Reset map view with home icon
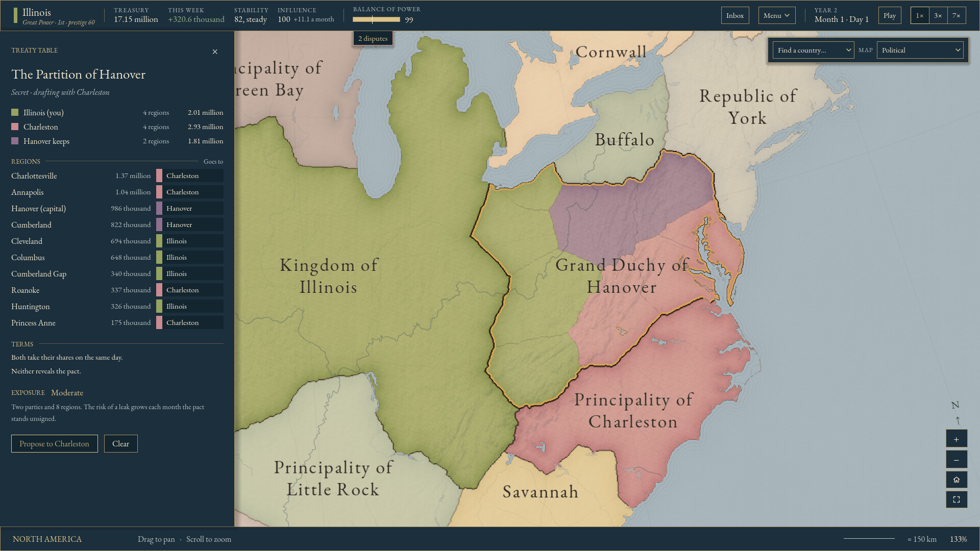The image size is (980, 551). click(x=956, y=480)
